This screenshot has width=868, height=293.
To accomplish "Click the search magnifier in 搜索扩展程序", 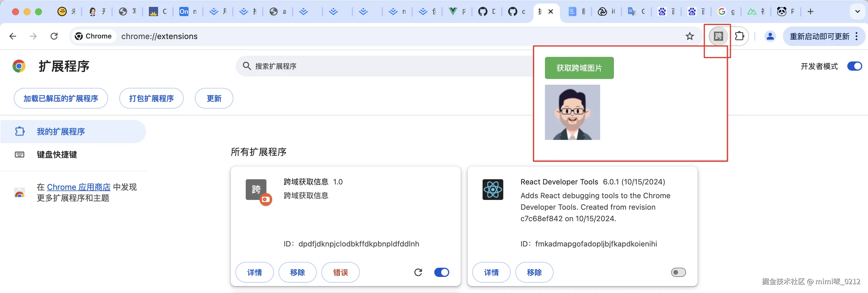I will pos(247,66).
